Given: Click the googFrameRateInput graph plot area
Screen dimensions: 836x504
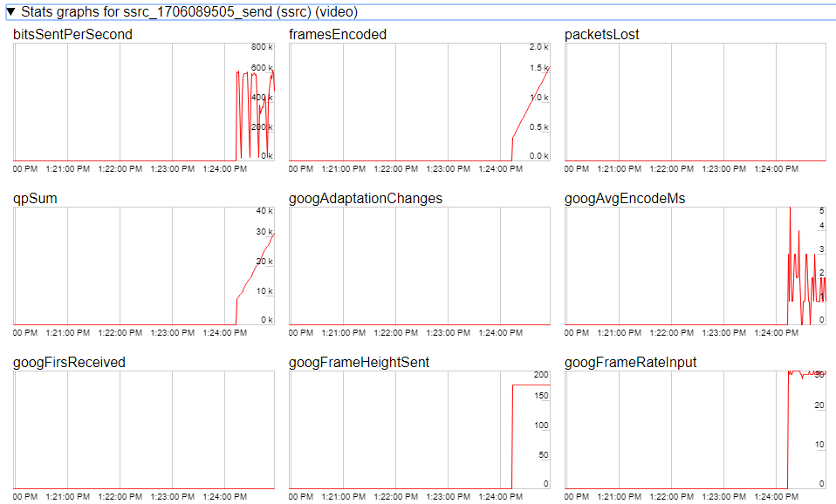Looking at the screenshot, I should [x=696, y=430].
